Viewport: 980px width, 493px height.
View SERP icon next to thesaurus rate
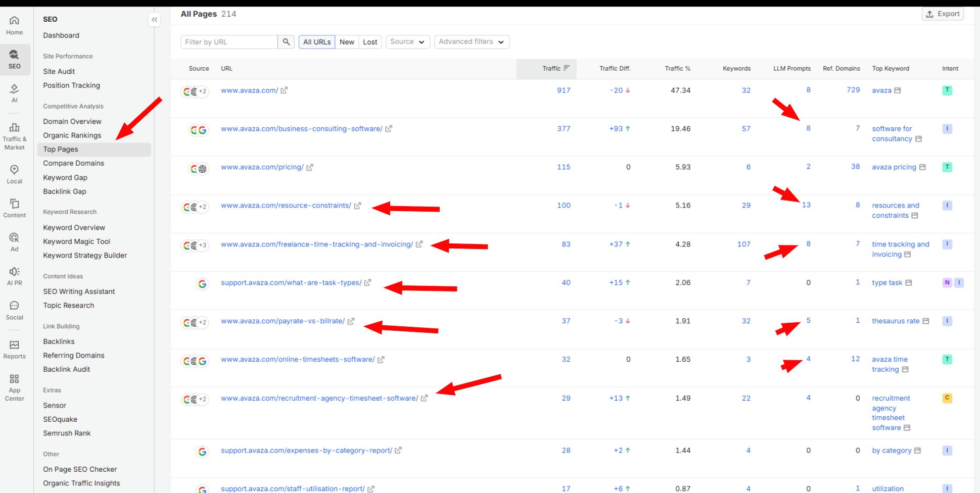(926, 321)
